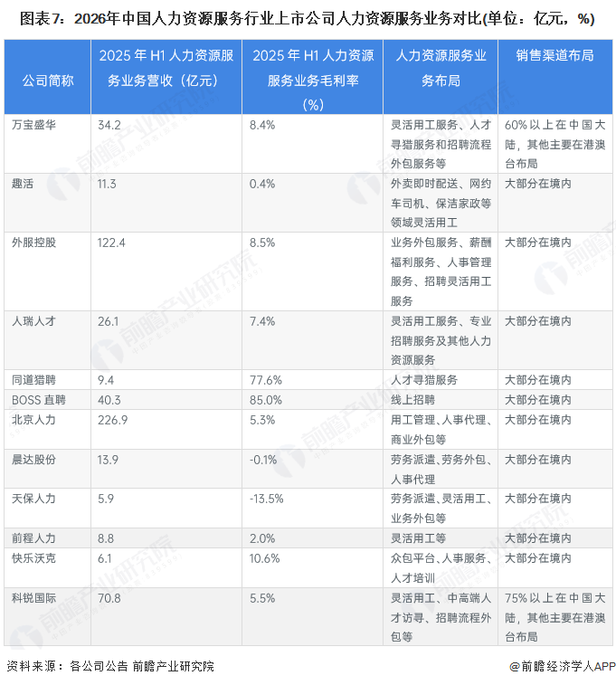Click the revenue value 26.1

click(x=109, y=321)
